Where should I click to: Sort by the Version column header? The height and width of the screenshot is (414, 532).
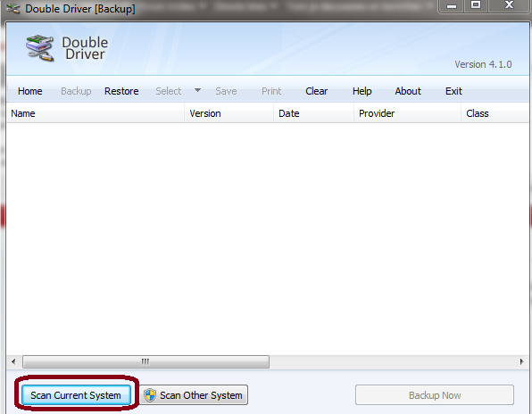(x=229, y=113)
